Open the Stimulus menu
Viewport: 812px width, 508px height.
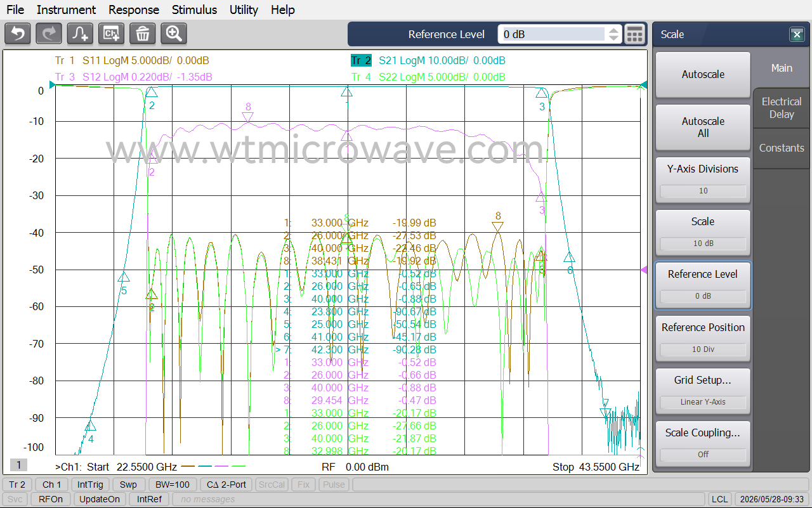click(x=194, y=10)
